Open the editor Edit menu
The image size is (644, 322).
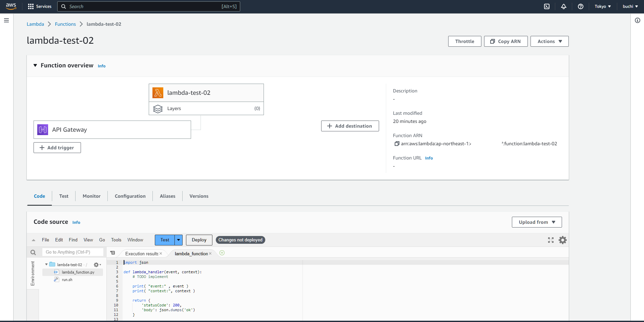click(59, 240)
